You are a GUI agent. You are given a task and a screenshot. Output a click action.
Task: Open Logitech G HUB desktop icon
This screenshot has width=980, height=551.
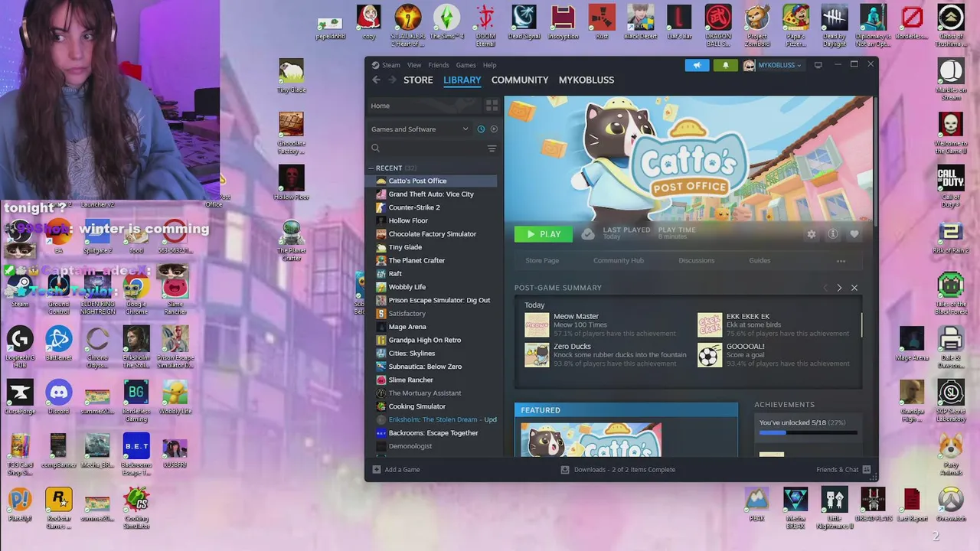coord(20,347)
